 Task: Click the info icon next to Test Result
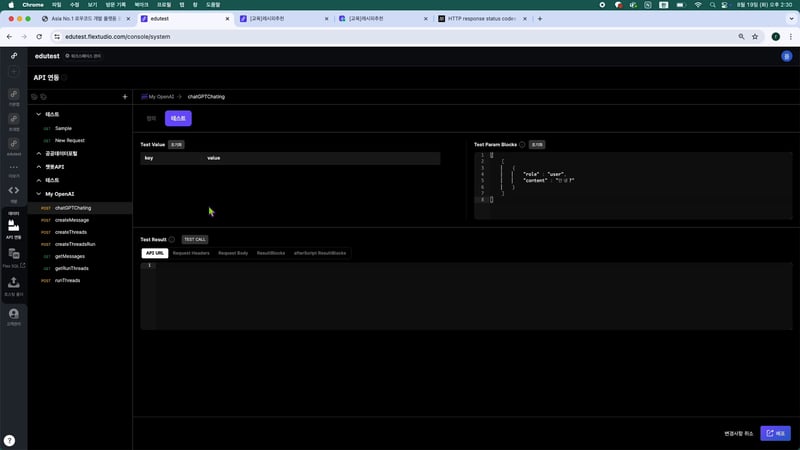pos(172,239)
